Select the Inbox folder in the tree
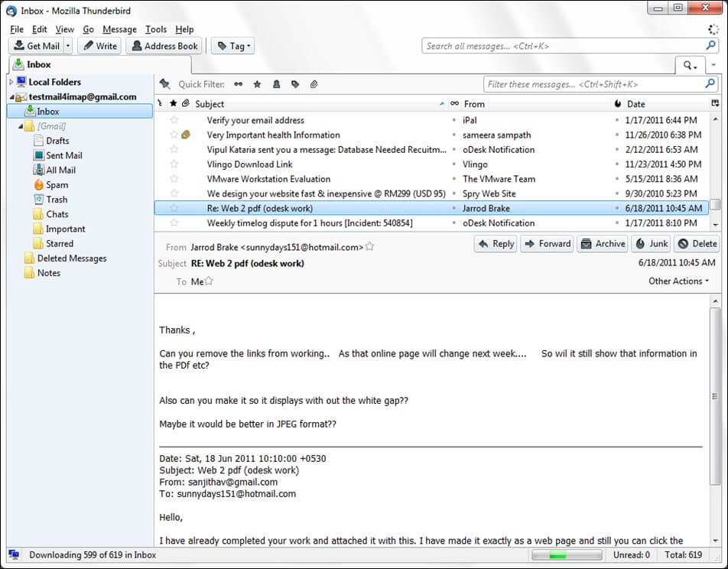 (80, 112)
